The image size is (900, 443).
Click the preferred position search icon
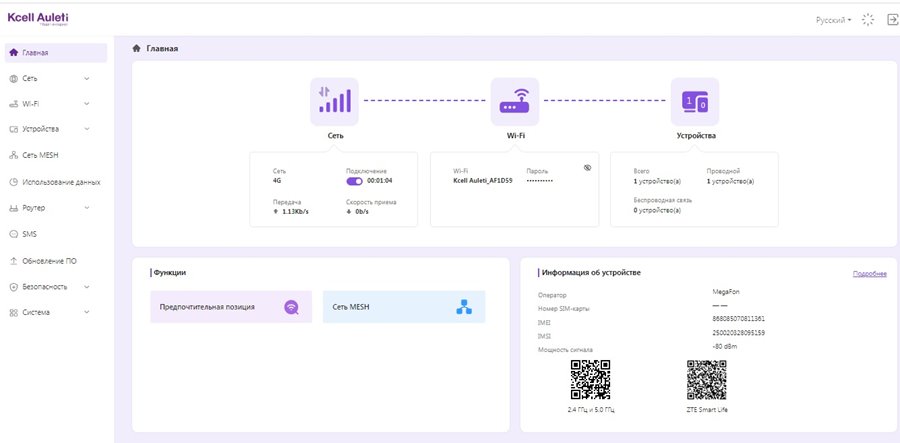click(x=290, y=307)
